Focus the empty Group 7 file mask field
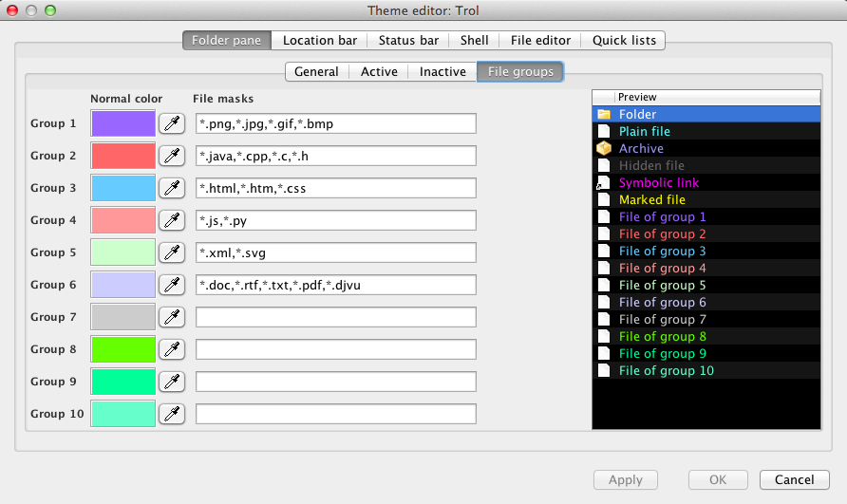This screenshot has width=847, height=504. pyautogui.click(x=336, y=317)
